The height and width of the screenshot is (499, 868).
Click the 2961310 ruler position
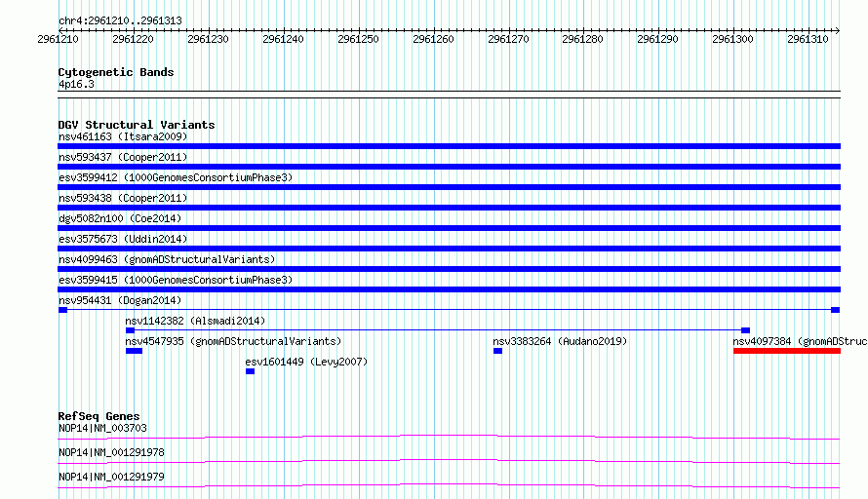pos(808,39)
